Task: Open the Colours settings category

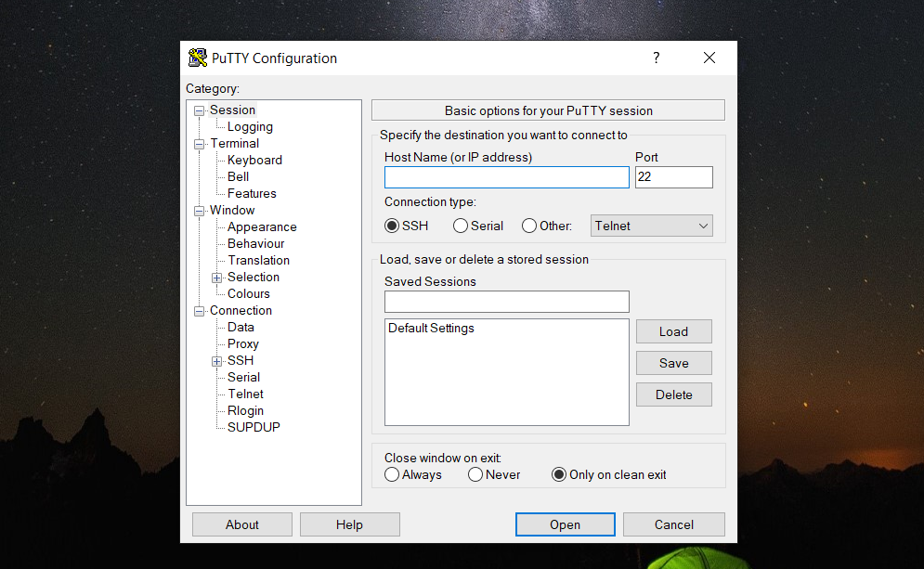Action: pyautogui.click(x=249, y=293)
